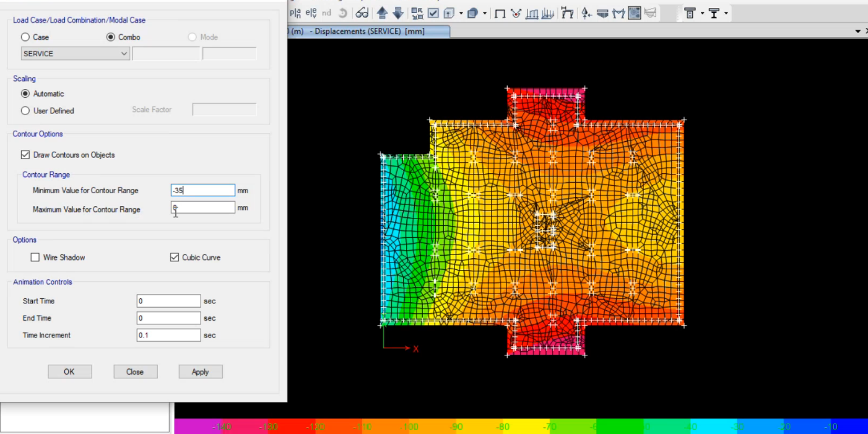Select the Case radio button
The height and width of the screenshot is (434, 868).
coord(25,37)
